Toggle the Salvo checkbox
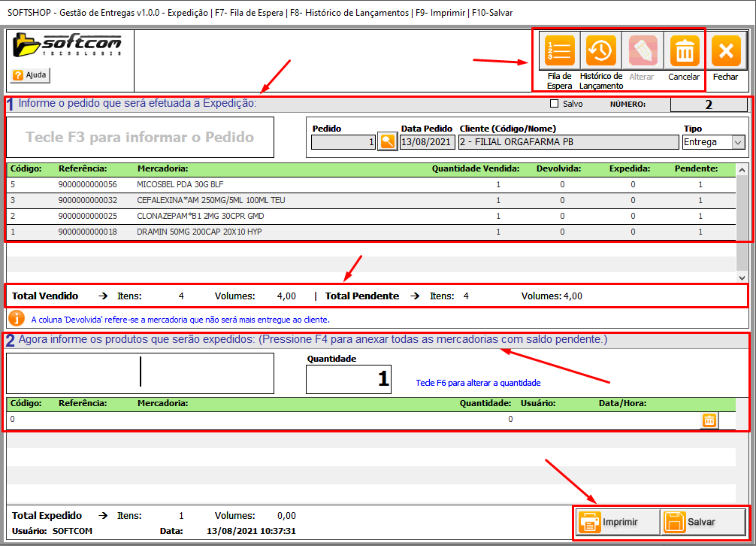756x546 pixels. point(555,104)
